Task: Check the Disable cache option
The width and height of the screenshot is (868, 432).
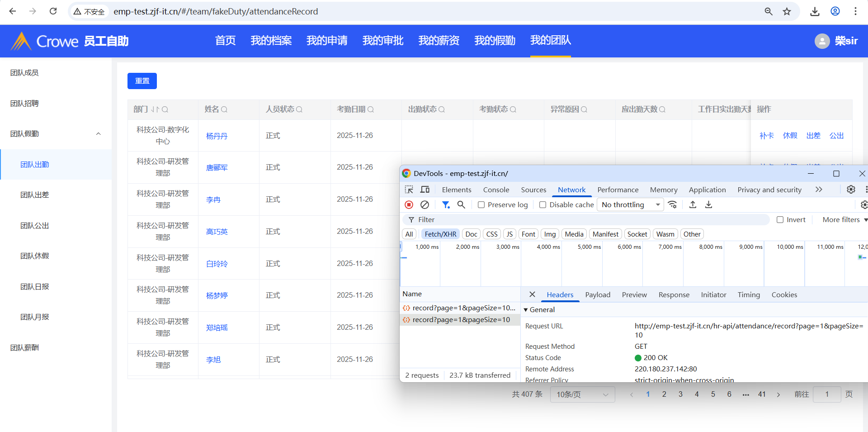Action: click(x=543, y=205)
